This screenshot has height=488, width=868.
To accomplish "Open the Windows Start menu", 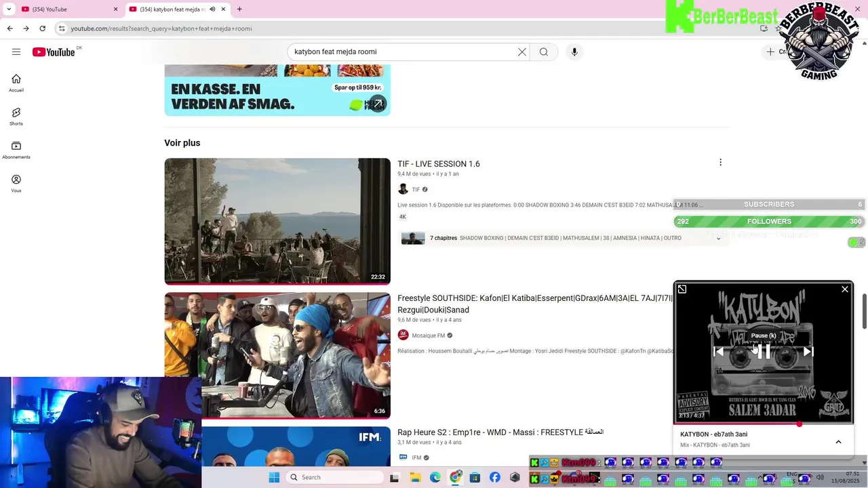I will (x=274, y=477).
